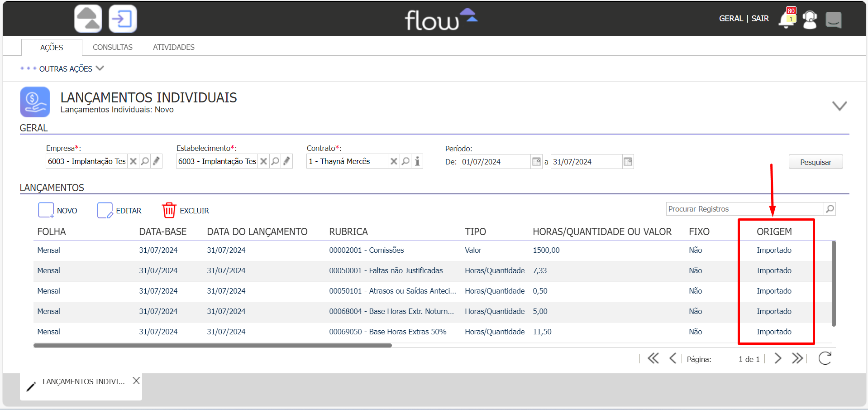Edit Estabelecimento with pencil icon
This screenshot has width=868, height=410.
click(x=286, y=161)
